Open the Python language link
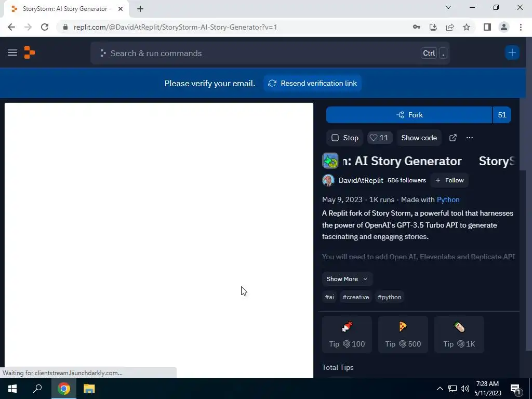Viewport: 532px width, 399px height. (x=448, y=200)
